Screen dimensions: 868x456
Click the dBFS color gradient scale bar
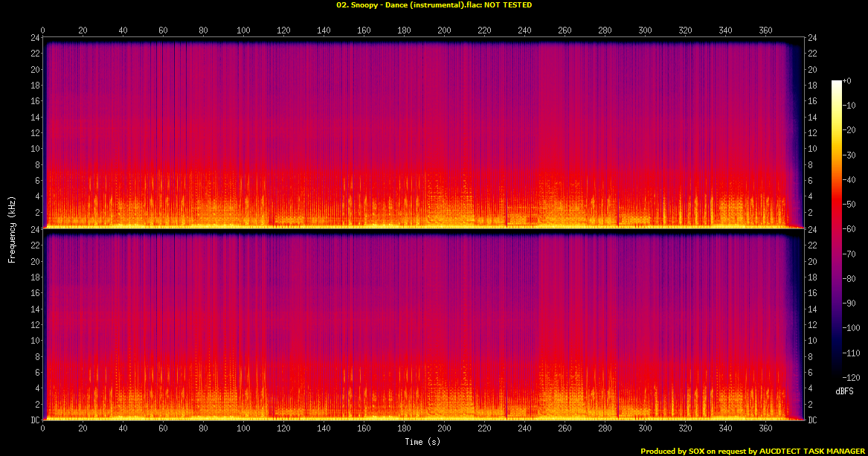(836, 229)
